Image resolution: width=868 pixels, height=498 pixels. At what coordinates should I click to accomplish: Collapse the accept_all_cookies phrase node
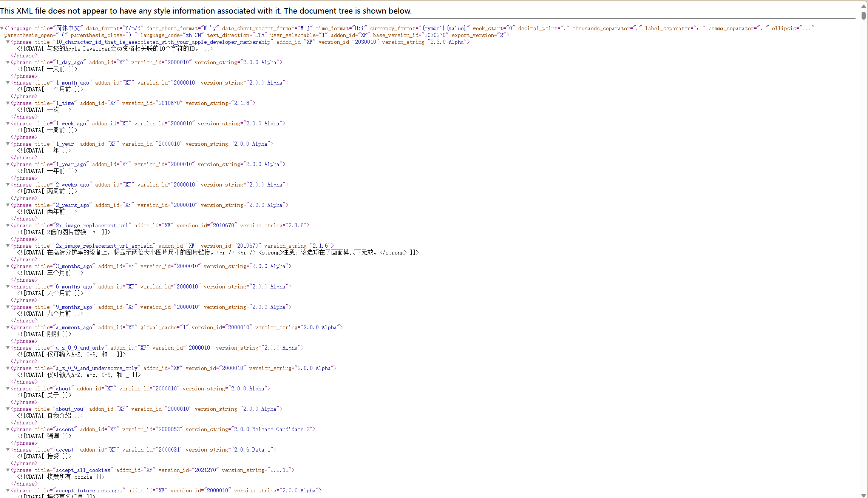[x=8, y=470]
